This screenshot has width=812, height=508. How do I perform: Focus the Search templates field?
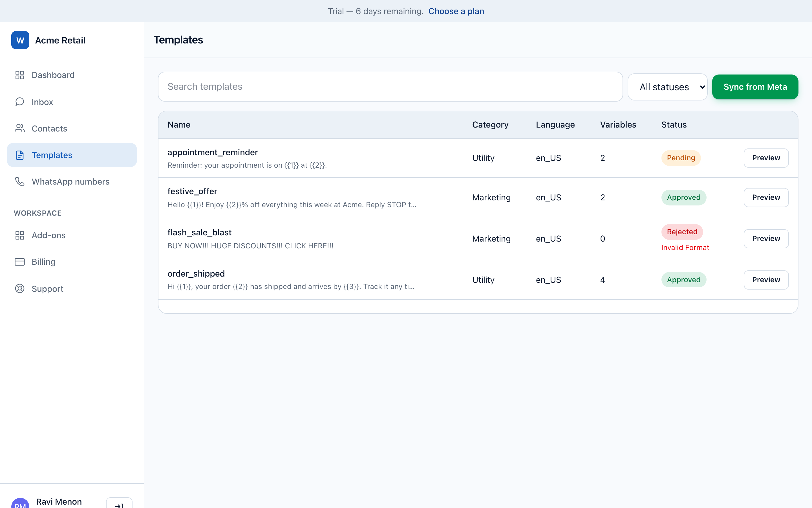(x=390, y=87)
